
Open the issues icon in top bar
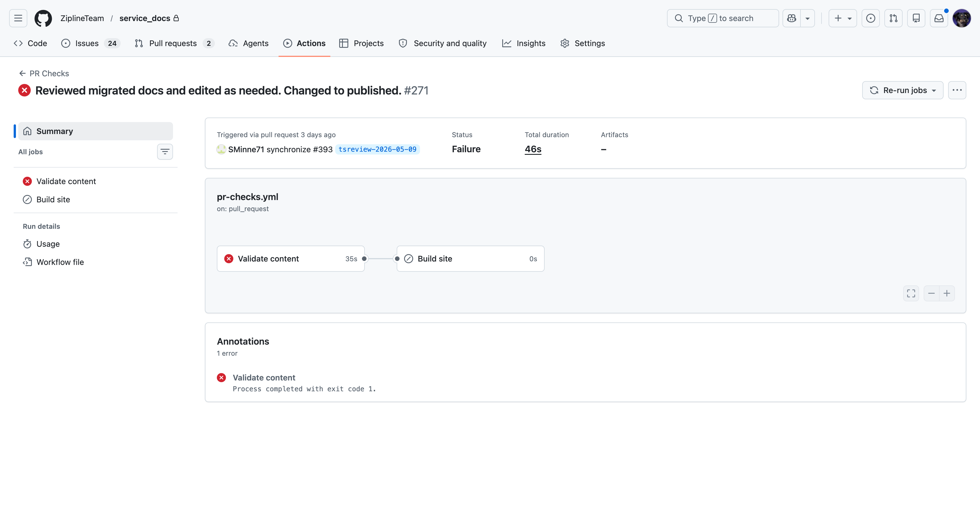[x=870, y=18]
